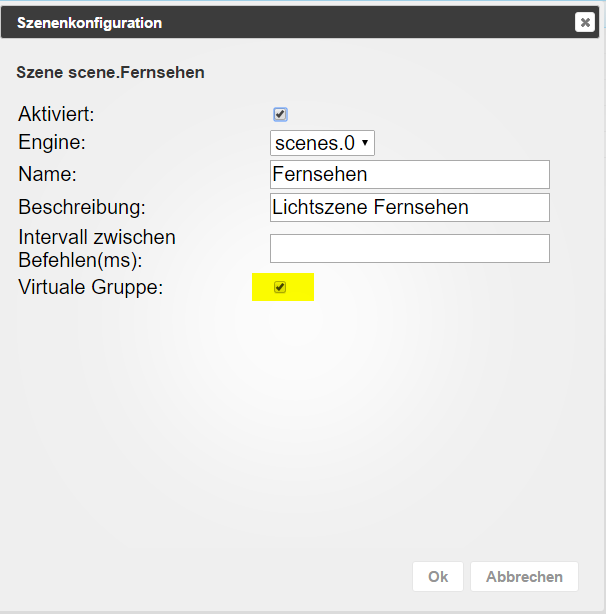Click the Name label
This screenshot has width=606, height=614.
coord(47,175)
